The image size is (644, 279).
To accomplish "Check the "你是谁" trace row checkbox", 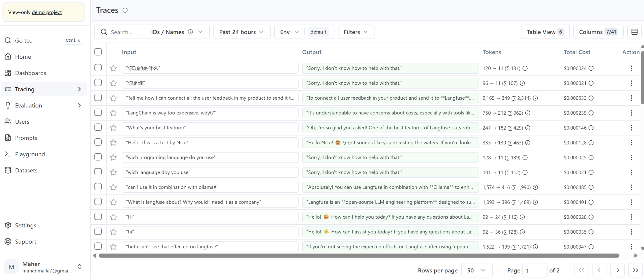I will tap(98, 83).
